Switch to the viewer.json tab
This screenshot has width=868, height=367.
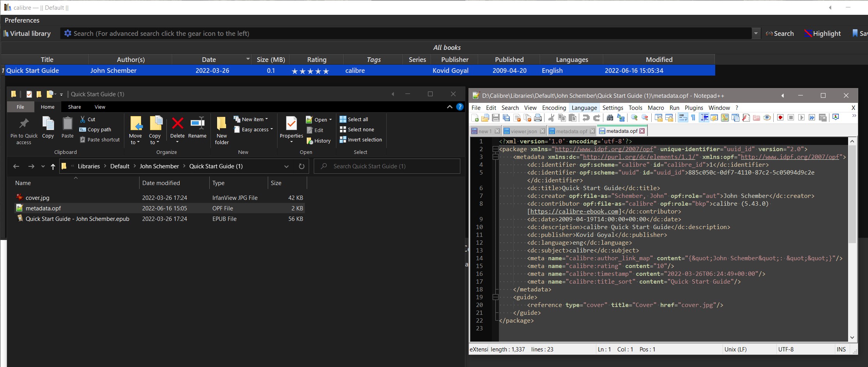click(523, 131)
